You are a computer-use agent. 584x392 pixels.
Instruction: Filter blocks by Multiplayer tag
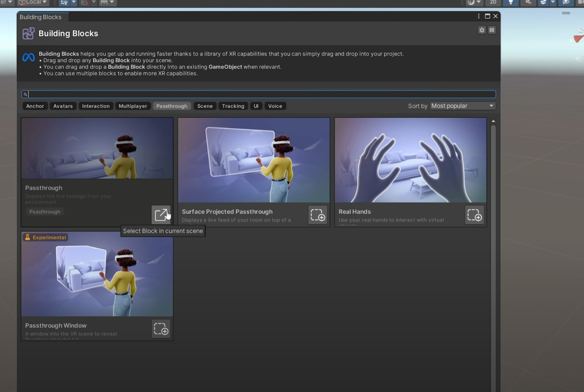(x=133, y=106)
